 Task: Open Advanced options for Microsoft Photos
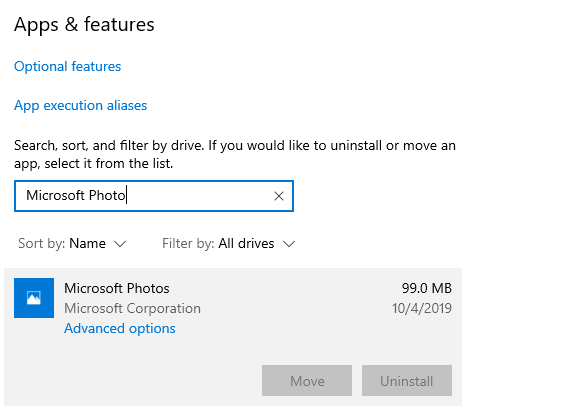[x=120, y=328]
